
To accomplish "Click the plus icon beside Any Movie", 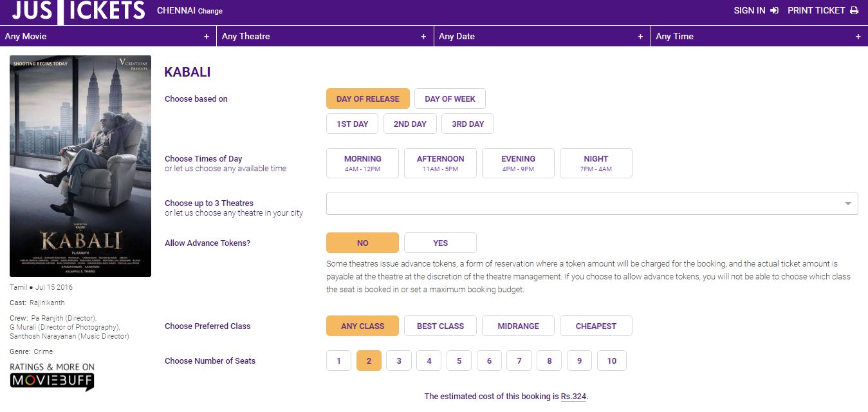I will [x=207, y=37].
